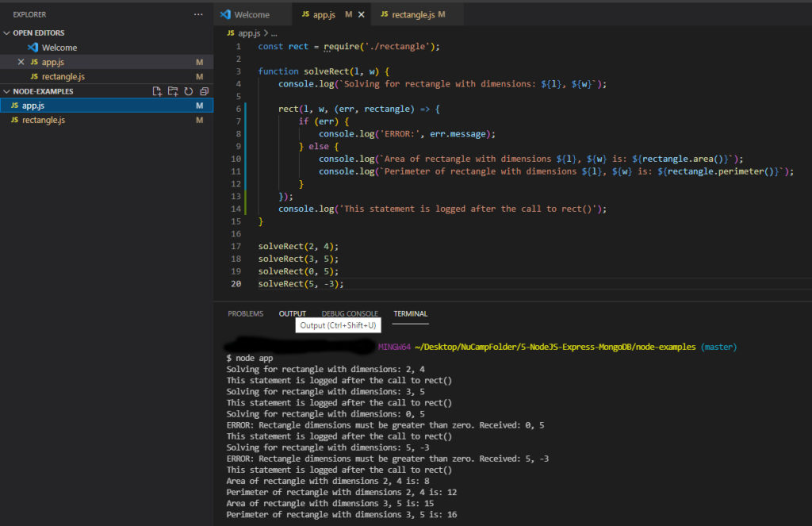Close the app.js editor tab
Screen dimensions: 812x526
pyautogui.click(x=362, y=14)
